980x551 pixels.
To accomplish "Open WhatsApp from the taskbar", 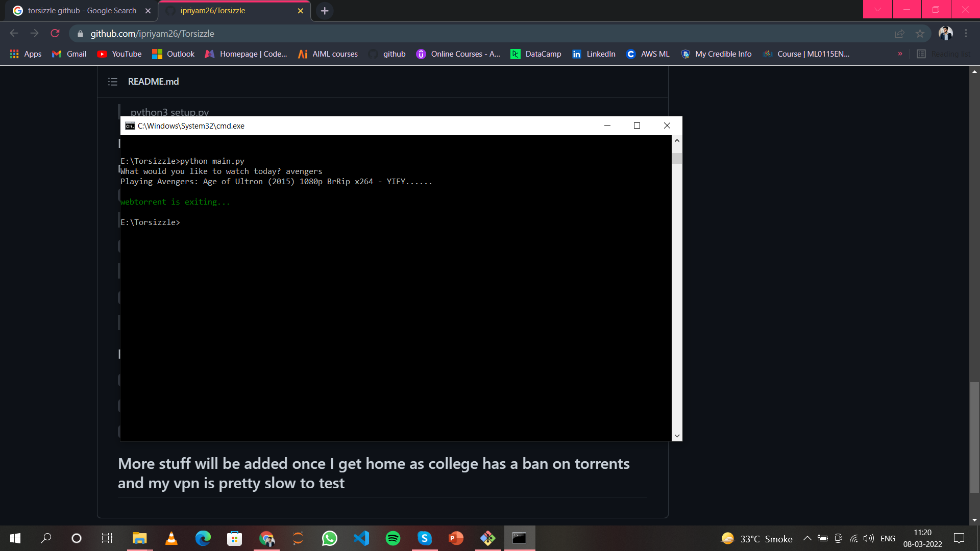I will click(330, 538).
